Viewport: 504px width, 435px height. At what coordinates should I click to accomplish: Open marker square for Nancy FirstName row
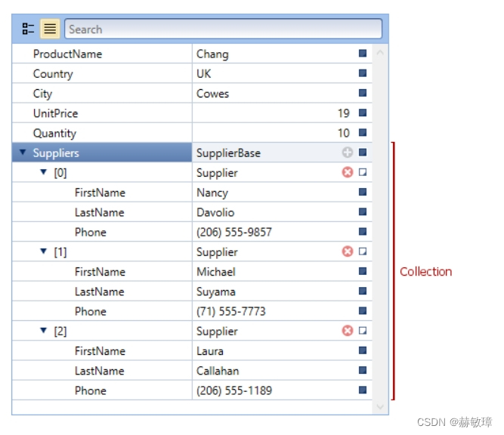click(x=363, y=192)
